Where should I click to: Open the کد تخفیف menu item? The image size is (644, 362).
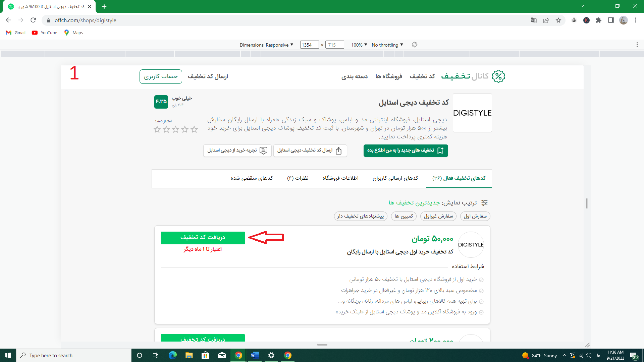[422, 76]
